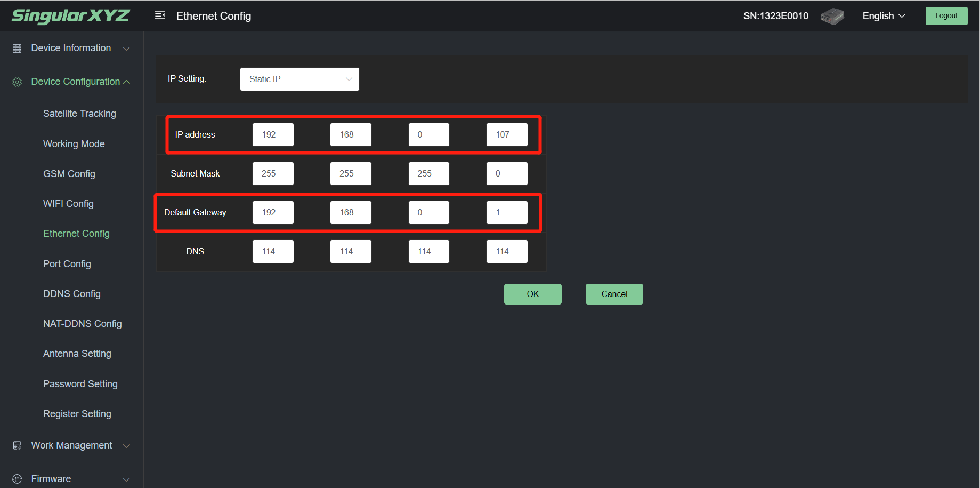Click the receiver device image icon
Screen dimensions: 980x488
(x=832, y=16)
